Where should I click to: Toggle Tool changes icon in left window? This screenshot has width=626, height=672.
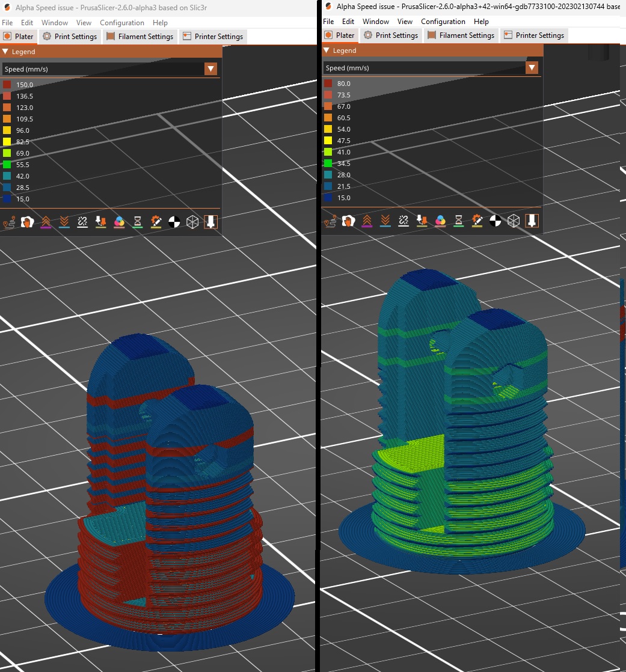click(x=101, y=222)
